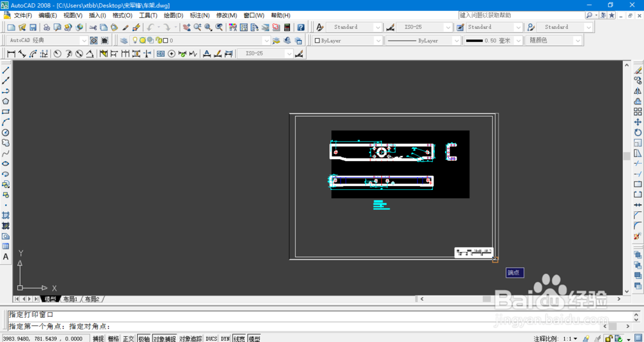Screen dimensions: 644x342
Task: Open the QuickCalc calculator icon
Action: click(x=287, y=27)
